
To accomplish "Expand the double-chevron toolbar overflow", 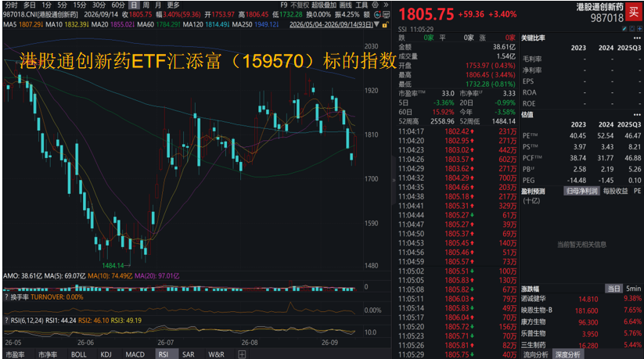I will [386, 5].
